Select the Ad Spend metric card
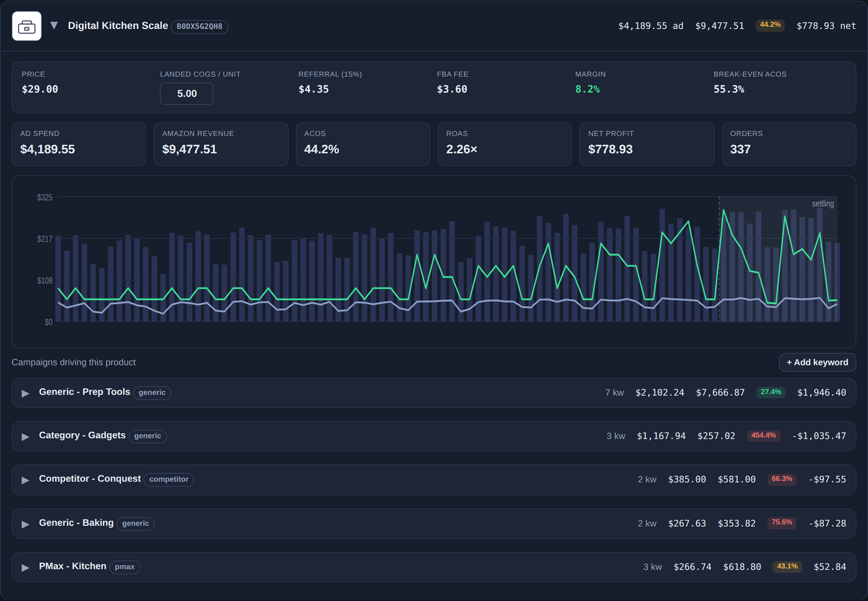The height and width of the screenshot is (601, 868). click(x=79, y=144)
